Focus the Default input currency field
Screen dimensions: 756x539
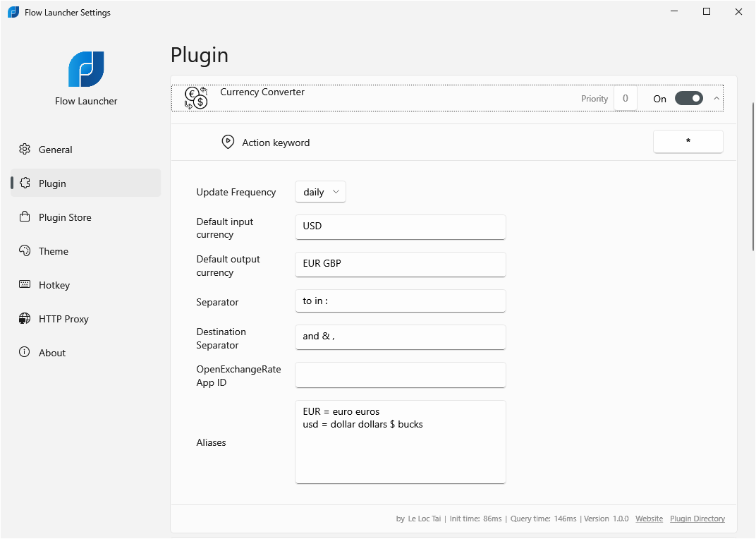tap(400, 227)
